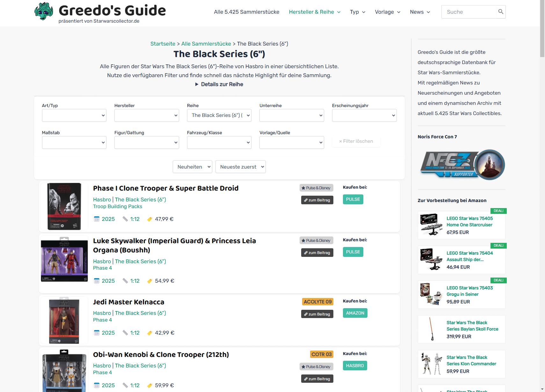Open the Neuheiten dropdown
The height and width of the screenshot is (392, 545).
coord(192,167)
